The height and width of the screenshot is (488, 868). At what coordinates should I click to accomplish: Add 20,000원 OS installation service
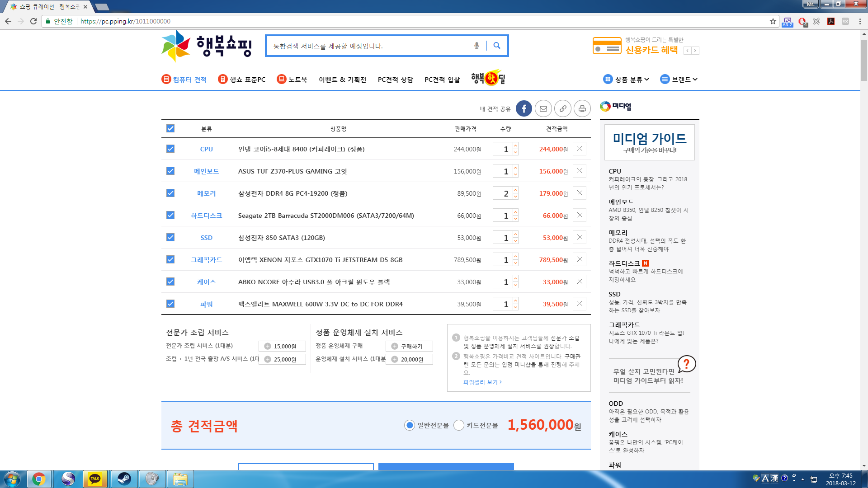[409, 359]
